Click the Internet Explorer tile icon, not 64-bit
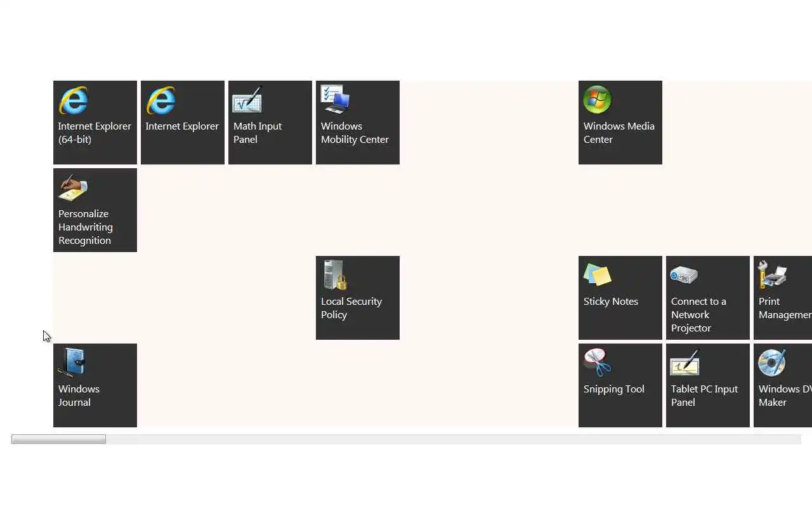Image resolution: width=812 pixels, height=508 pixels. pos(161,100)
